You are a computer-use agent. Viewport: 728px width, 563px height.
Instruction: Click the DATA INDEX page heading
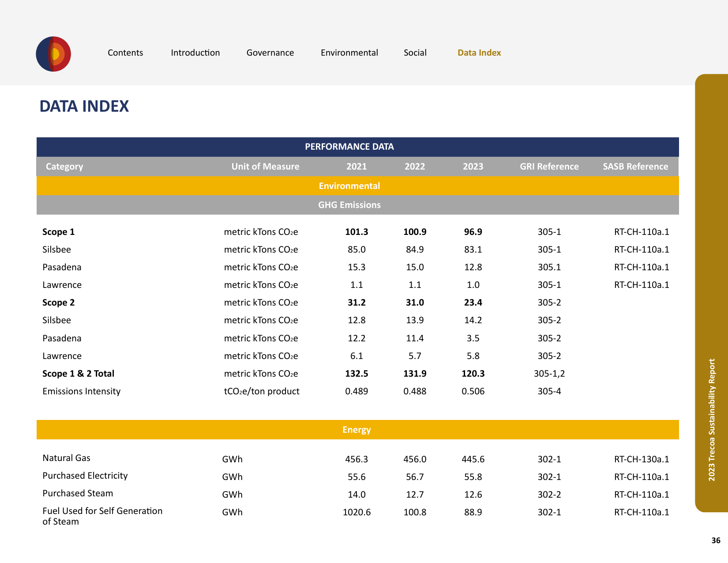pyautogui.click(x=84, y=106)
